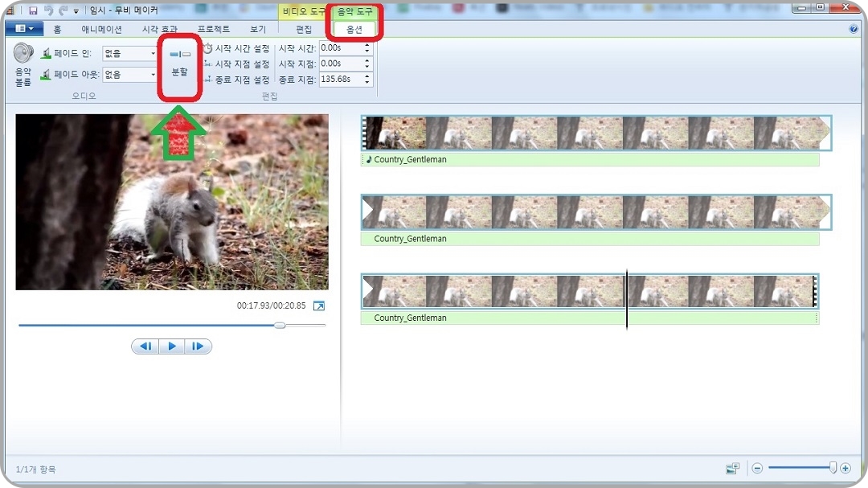Open the 음악 볼륨 speaker control
This screenshot has height=488, width=868.
pos(23,65)
